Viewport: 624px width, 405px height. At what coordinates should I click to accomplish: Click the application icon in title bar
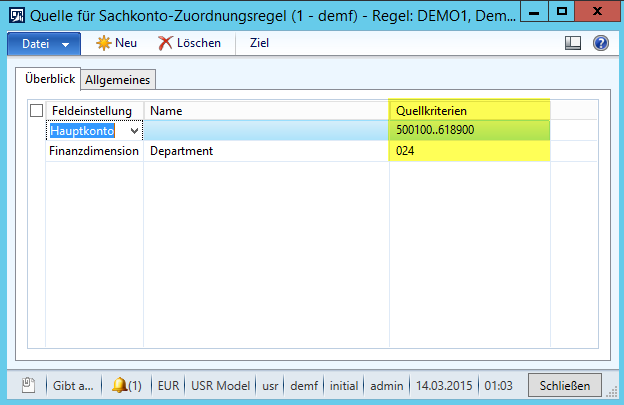click(16, 15)
